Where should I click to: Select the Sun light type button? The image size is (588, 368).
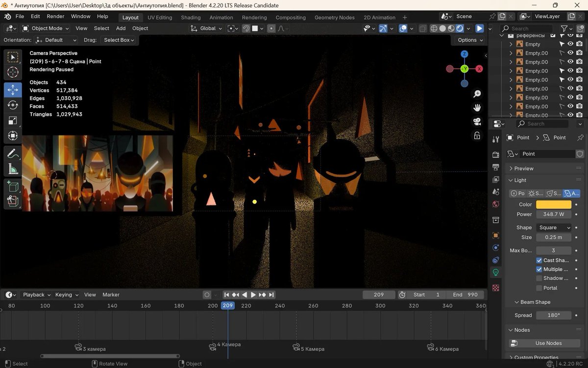click(536, 193)
